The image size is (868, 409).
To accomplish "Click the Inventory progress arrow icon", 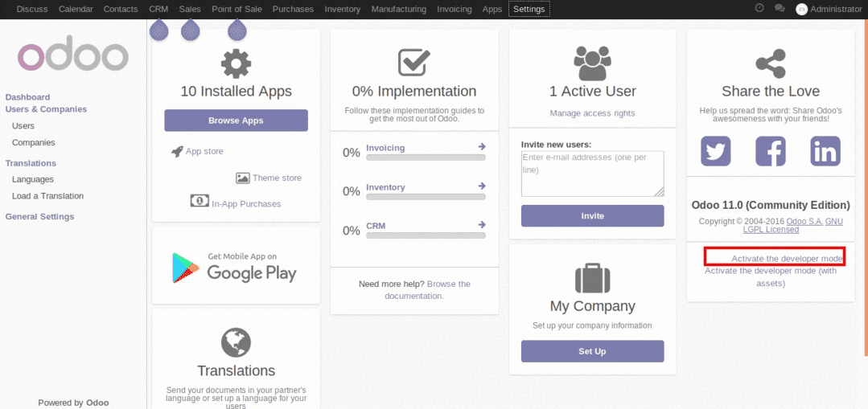I will click(x=482, y=186).
